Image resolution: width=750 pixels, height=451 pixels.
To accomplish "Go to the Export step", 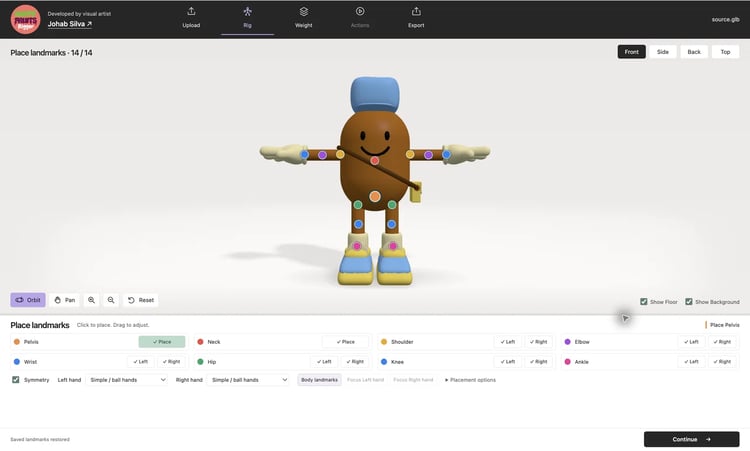I will point(416,18).
